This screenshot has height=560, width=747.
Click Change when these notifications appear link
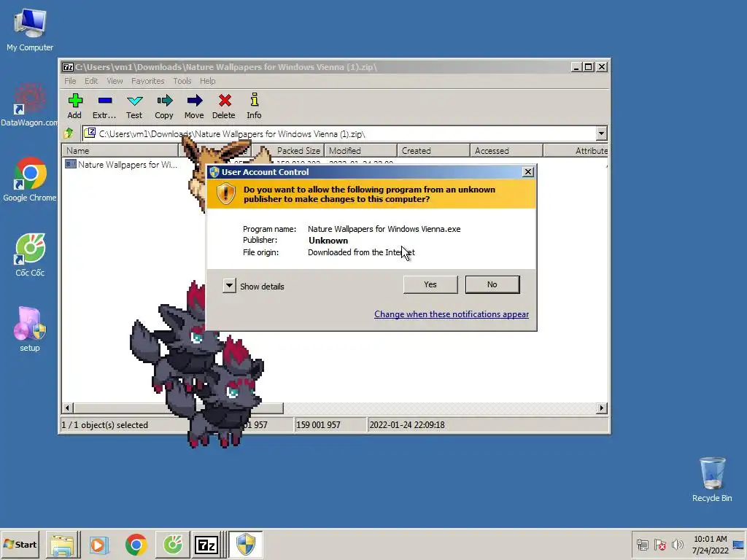coord(451,314)
